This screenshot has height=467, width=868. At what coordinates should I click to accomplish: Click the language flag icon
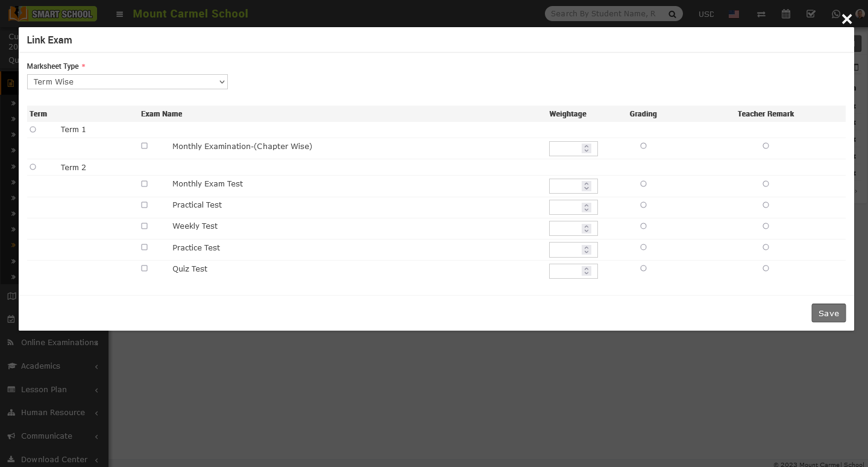734,14
